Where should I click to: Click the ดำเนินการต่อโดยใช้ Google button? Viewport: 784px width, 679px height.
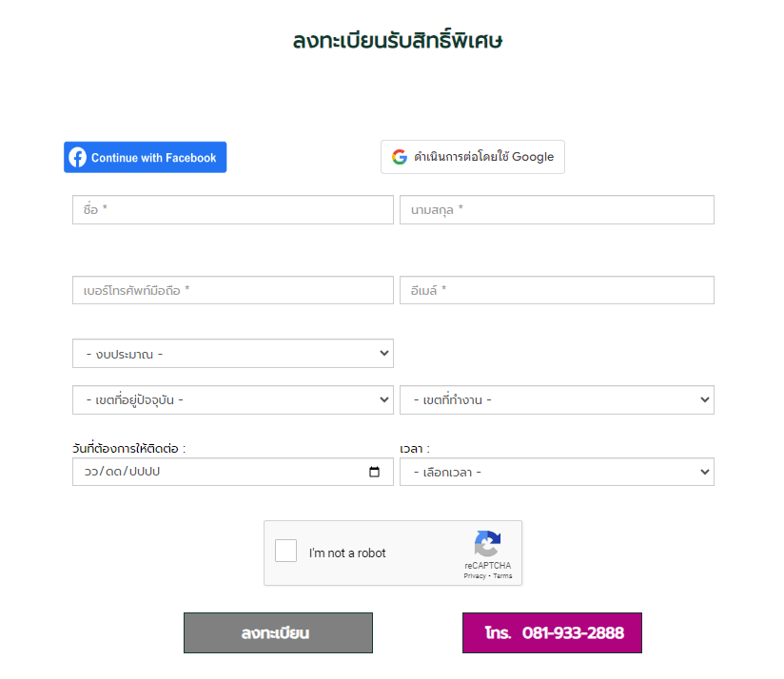pyautogui.click(x=473, y=157)
